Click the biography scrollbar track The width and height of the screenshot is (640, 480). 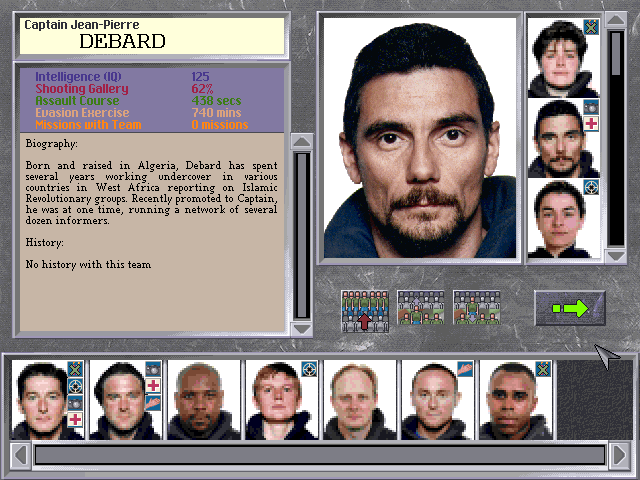pos(302,236)
